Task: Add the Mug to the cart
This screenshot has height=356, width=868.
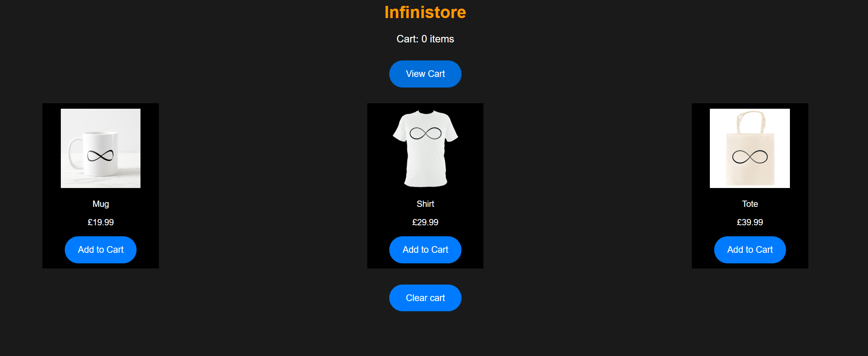Action: 100,250
